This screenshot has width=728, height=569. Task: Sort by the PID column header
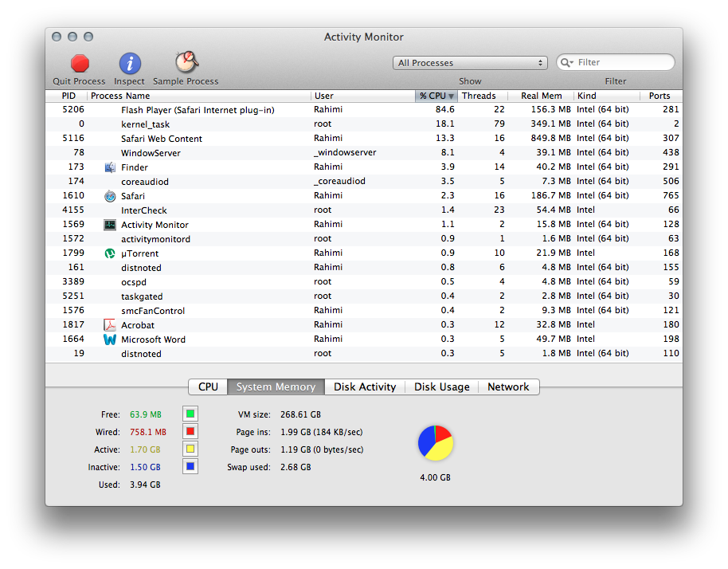[66, 96]
